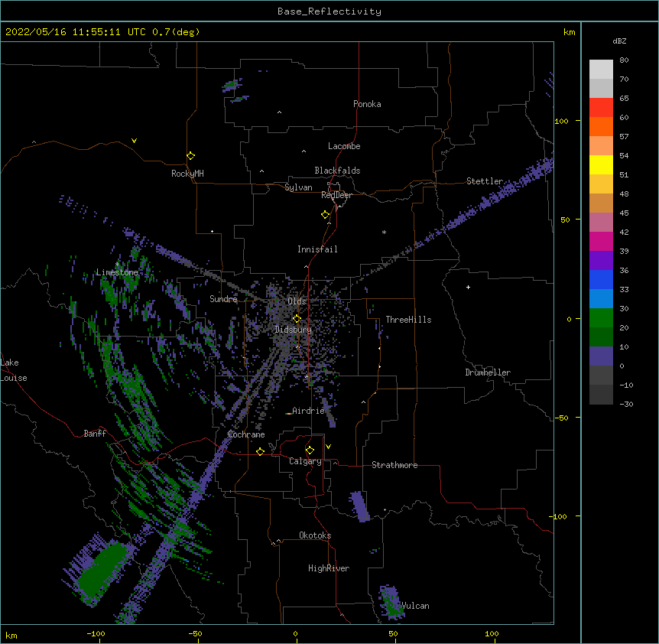Viewport: 659px width, 644px height.
Task: Click the Lake Louise label
Action: click(x=14, y=370)
